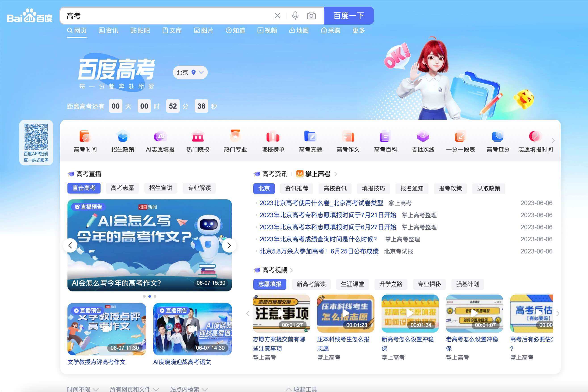Viewport: 588px width, 392px height.
Task: Click the Baidu APP QR code
Action: 36,137
